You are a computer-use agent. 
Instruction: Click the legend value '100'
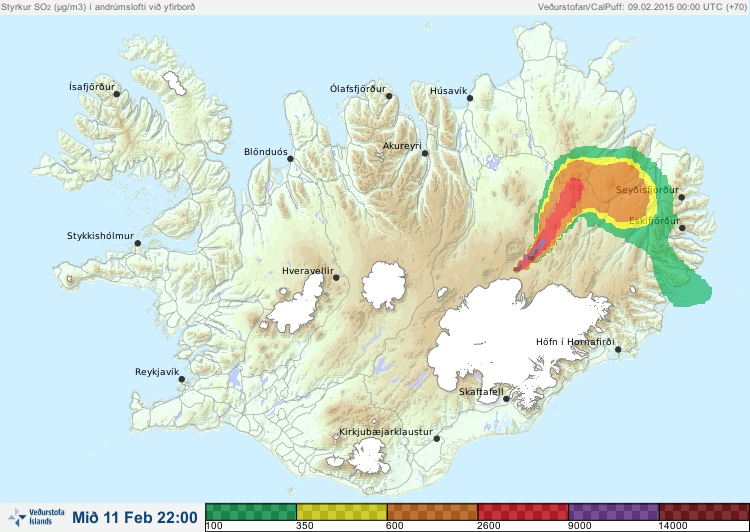(214, 526)
